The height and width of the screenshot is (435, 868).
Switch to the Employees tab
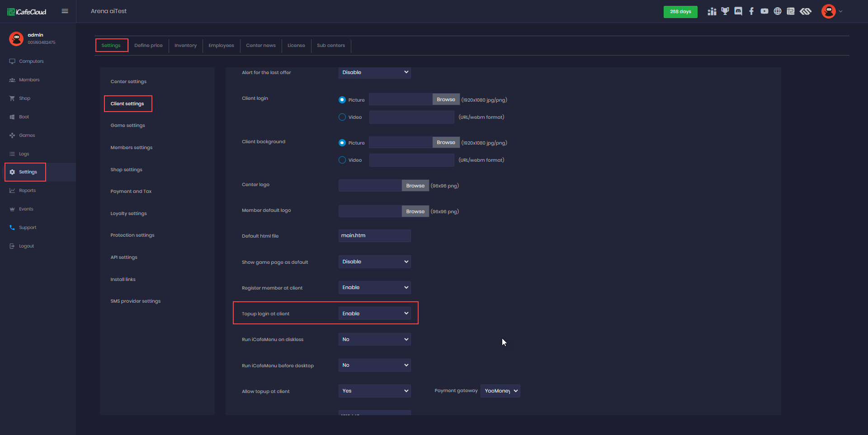tap(221, 46)
